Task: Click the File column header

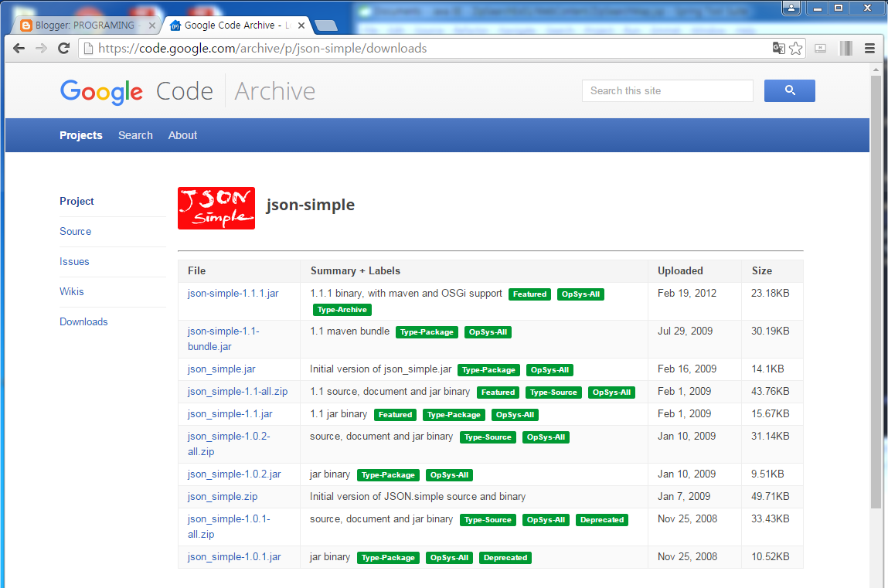Action: tap(196, 270)
